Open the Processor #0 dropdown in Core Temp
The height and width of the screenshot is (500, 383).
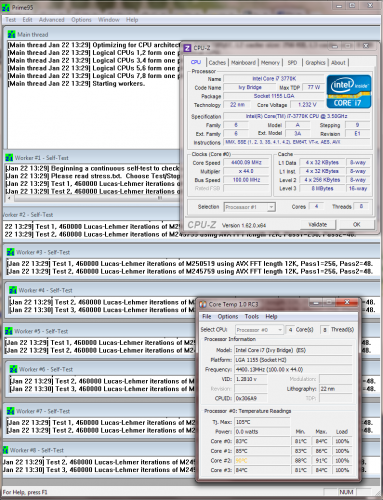(x=260, y=330)
